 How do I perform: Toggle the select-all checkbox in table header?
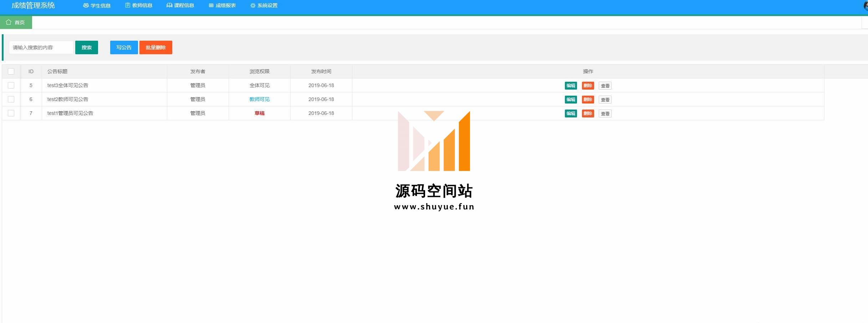[x=11, y=71]
